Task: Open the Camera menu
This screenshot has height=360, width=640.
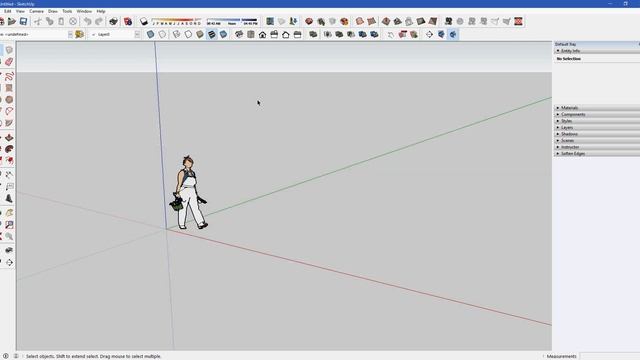Action: coord(36,11)
